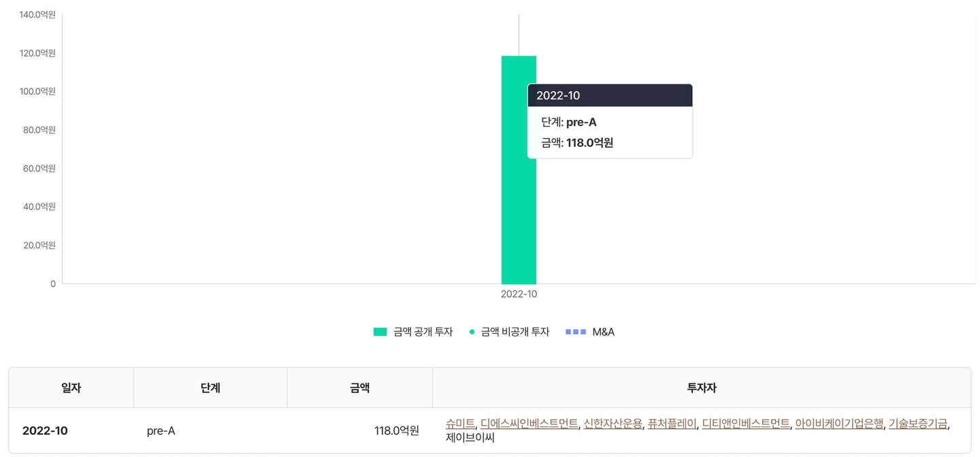Visit the 퓨처플레이 investor link
Image resolution: width=980 pixels, height=457 pixels.
click(x=672, y=424)
